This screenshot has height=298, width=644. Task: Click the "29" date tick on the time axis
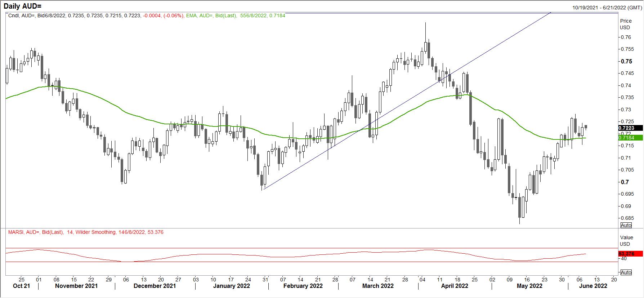pos(109,279)
